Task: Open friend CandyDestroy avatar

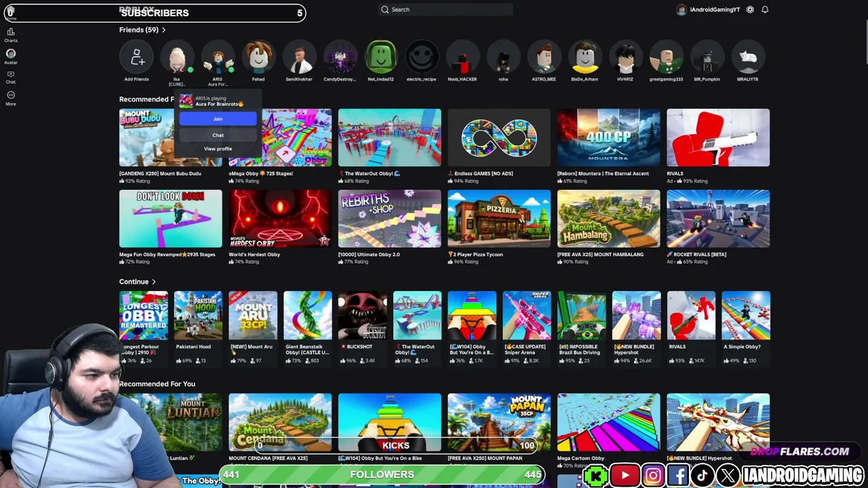Action: (340, 58)
